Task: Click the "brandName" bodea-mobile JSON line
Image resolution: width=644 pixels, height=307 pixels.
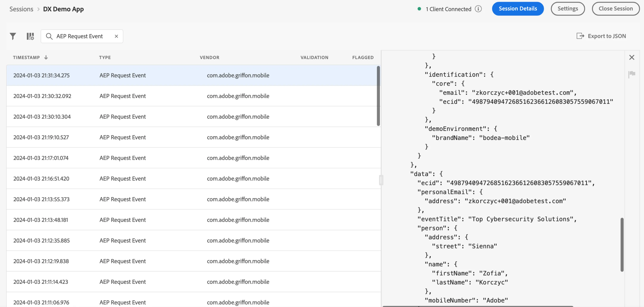Action: pyautogui.click(x=481, y=138)
